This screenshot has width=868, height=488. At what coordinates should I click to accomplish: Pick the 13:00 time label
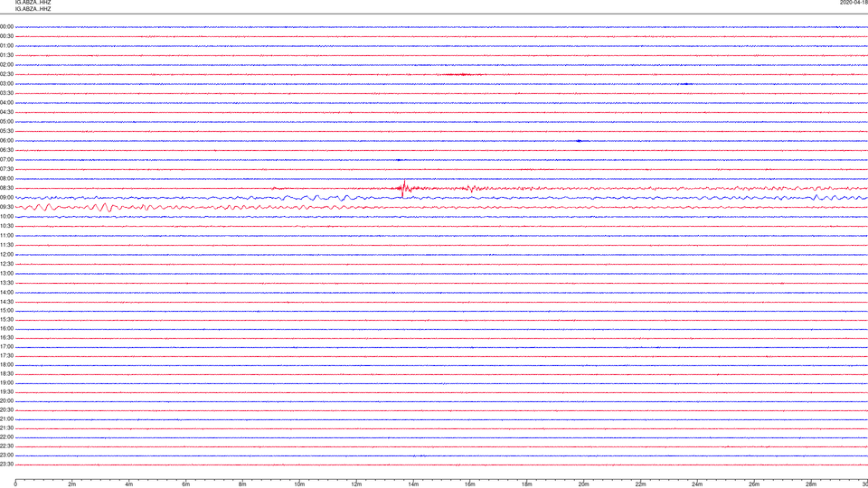(6, 273)
